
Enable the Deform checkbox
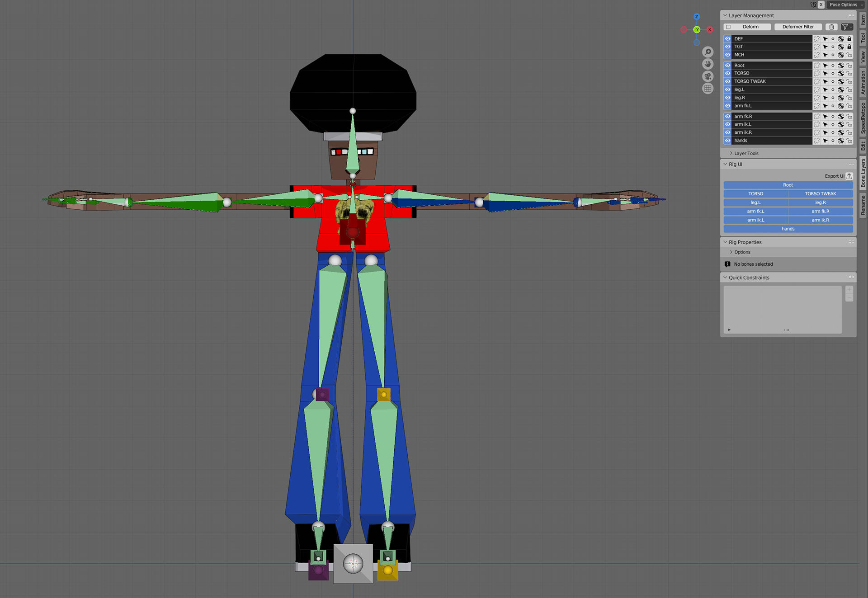tap(728, 27)
